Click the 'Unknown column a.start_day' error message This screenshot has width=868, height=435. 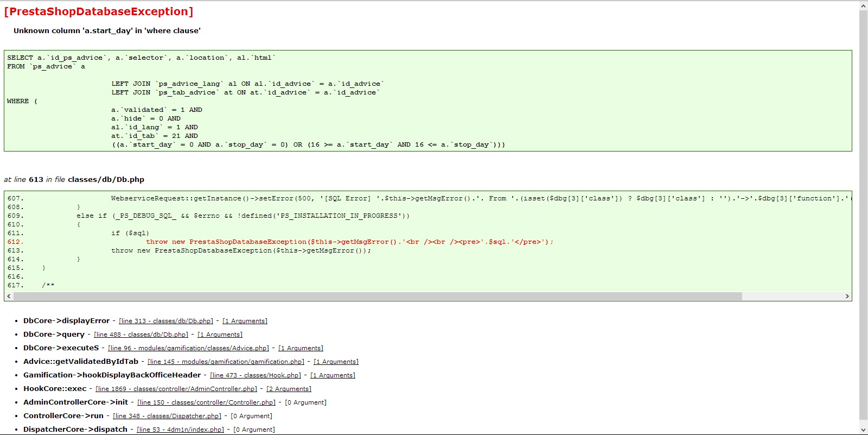tap(107, 31)
